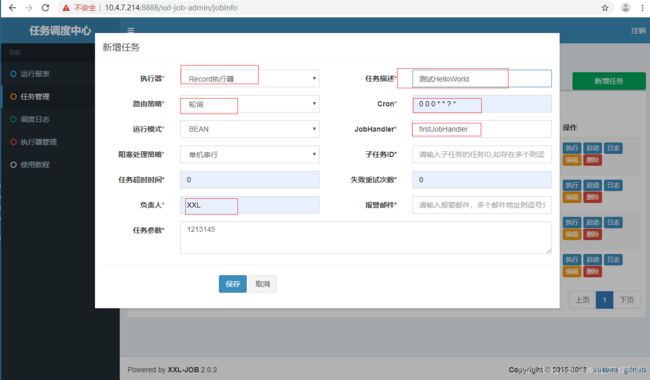650x380 pixels.
Task: Click the 任务描述 input field
Action: tap(482, 78)
